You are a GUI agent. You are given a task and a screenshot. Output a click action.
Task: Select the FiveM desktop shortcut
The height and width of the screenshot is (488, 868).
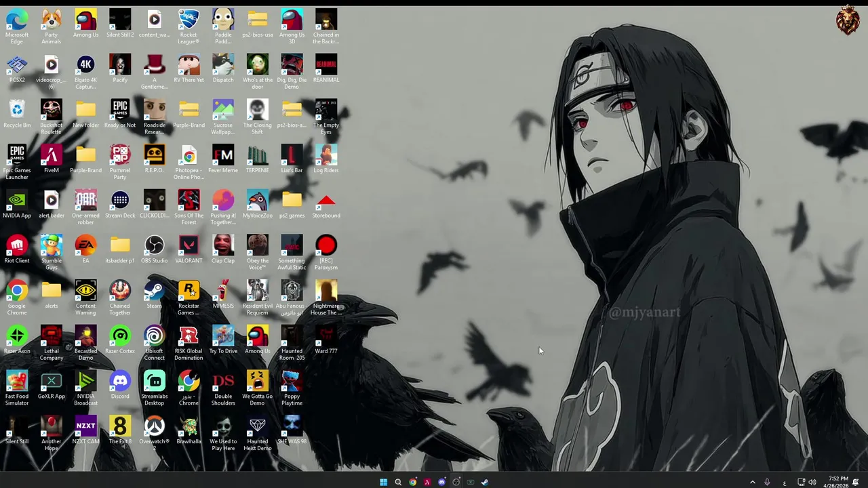click(x=52, y=159)
